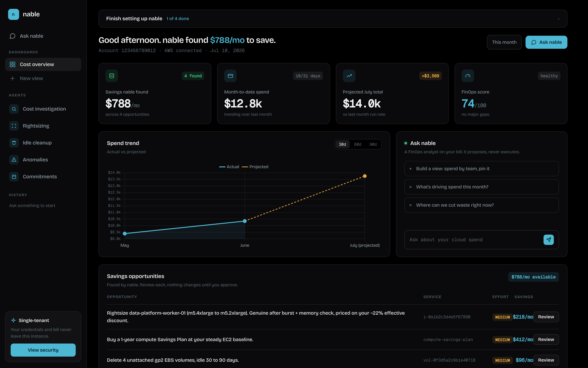Image resolution: width=588 pixels, height=368 pixels.
Task: Open the Rightsizing agent
Action: pyautogui.click(x=43, y=126)
